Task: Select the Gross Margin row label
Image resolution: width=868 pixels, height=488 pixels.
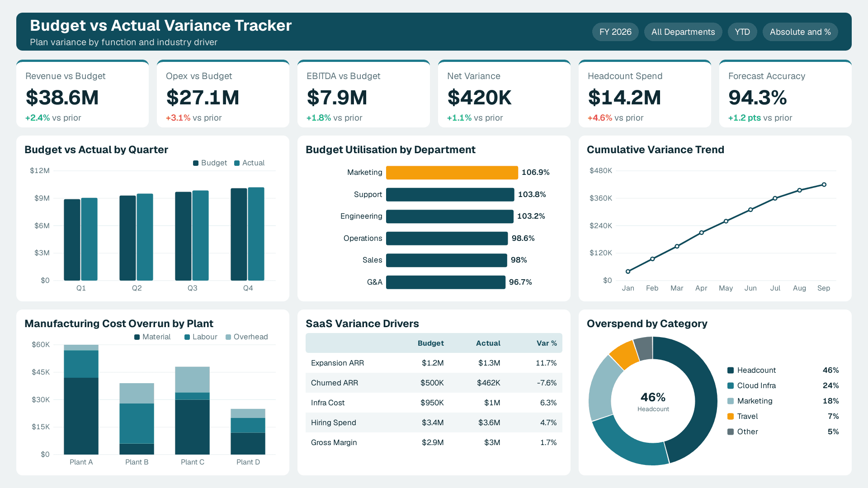Action: (334, 443)
